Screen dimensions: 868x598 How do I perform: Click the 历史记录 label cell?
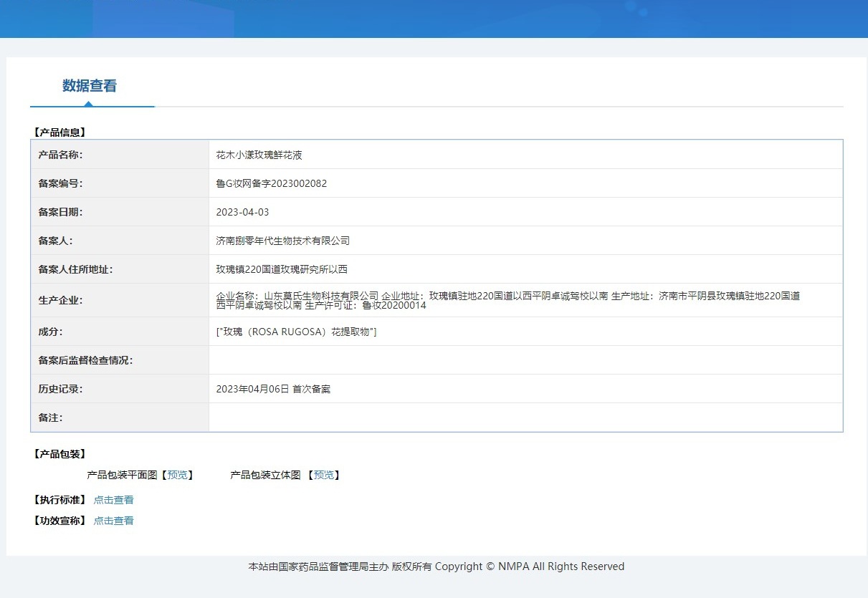pos(120,389)
